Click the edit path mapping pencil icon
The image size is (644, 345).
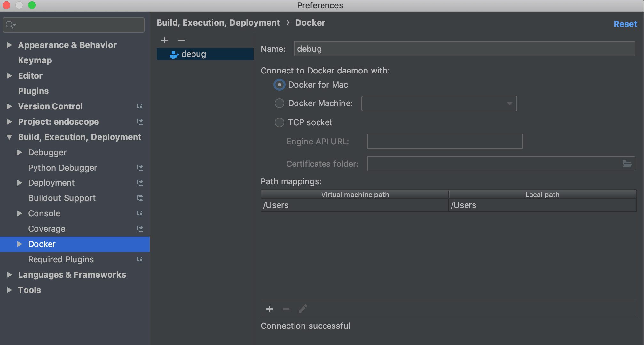pyautogui.click(x=303, y=309)
